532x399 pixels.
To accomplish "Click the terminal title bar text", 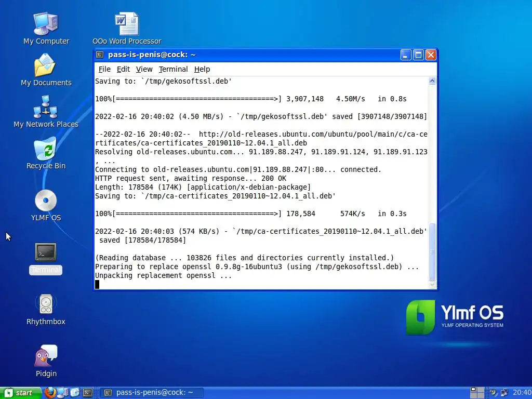I will pyautogui.click(x=152, y=55).
